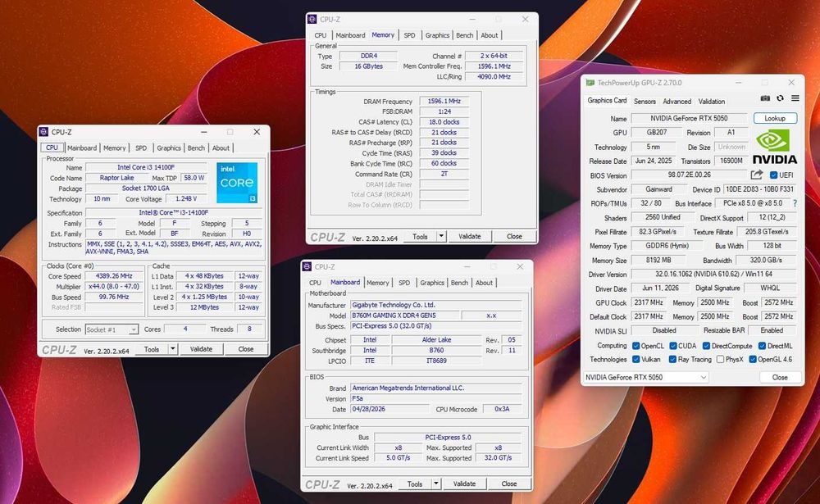820x504 pixels.
Task: Click the CPU-Z title icon in CPU window
Action: point(44,132)
